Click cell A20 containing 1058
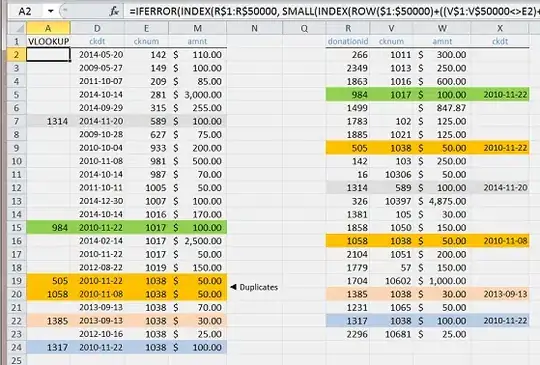The image size is (540, 365). coord(49,294)
